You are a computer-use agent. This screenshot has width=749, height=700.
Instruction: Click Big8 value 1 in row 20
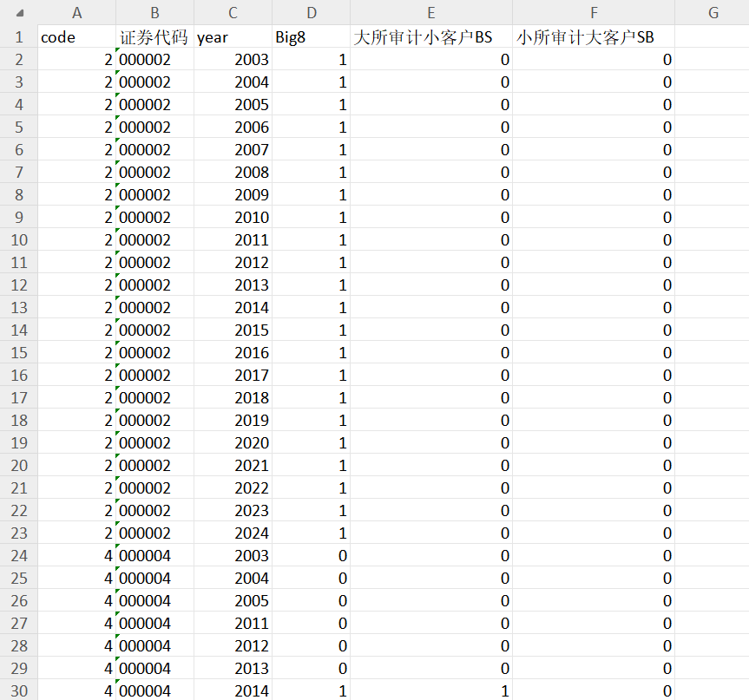click(x=312, y=465)
